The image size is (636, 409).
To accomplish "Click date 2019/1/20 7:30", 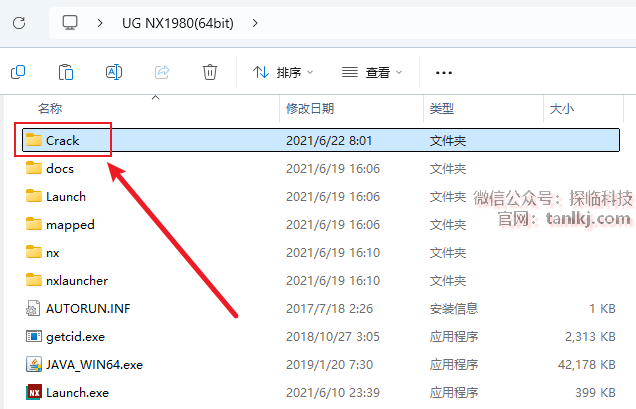I will [x=329, y=364].
